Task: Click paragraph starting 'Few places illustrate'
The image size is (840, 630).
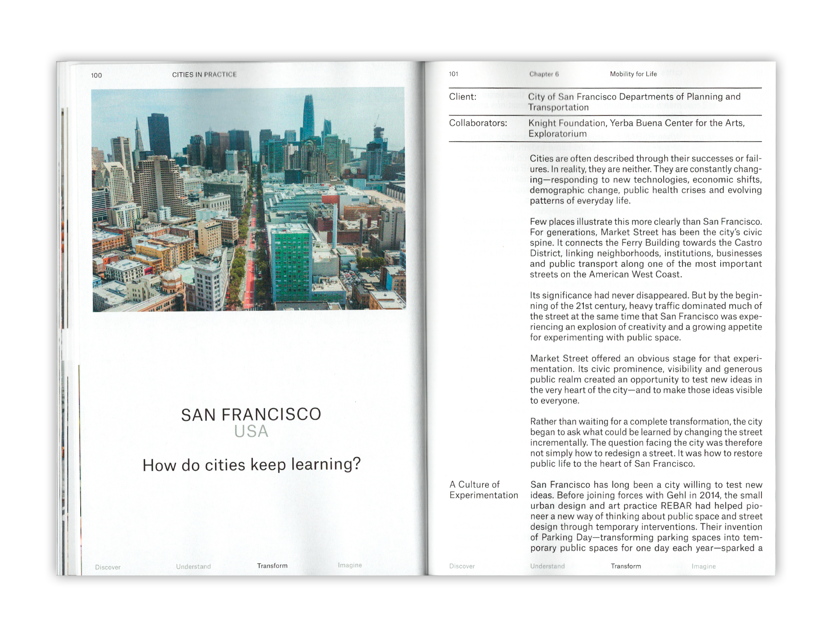Action: coord(646,248)
